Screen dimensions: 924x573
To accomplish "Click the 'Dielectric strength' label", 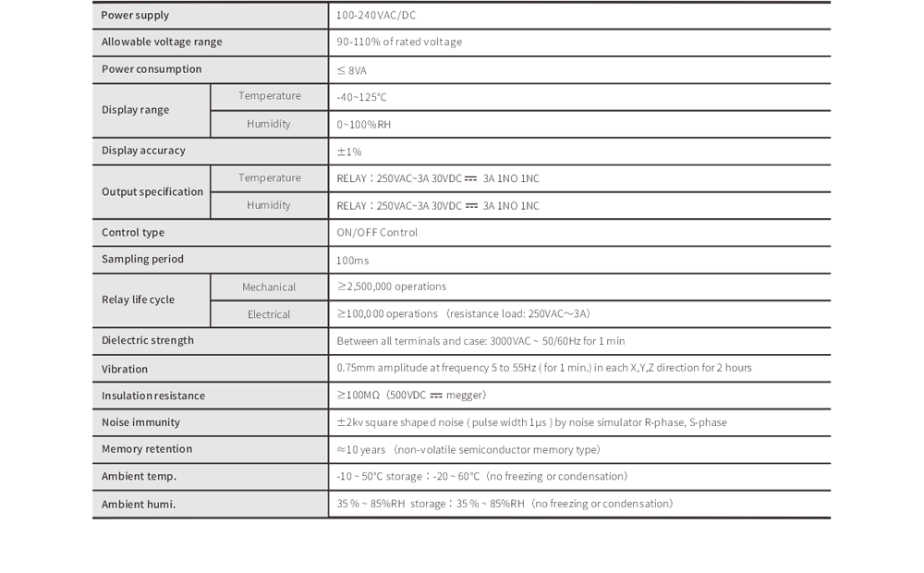I will pyautogui.click(x=147, y=340).
